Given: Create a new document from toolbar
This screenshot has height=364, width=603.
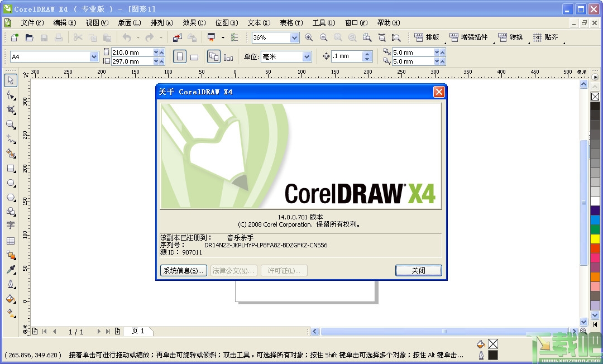Looking at the screenshot, I should [15, 37].
